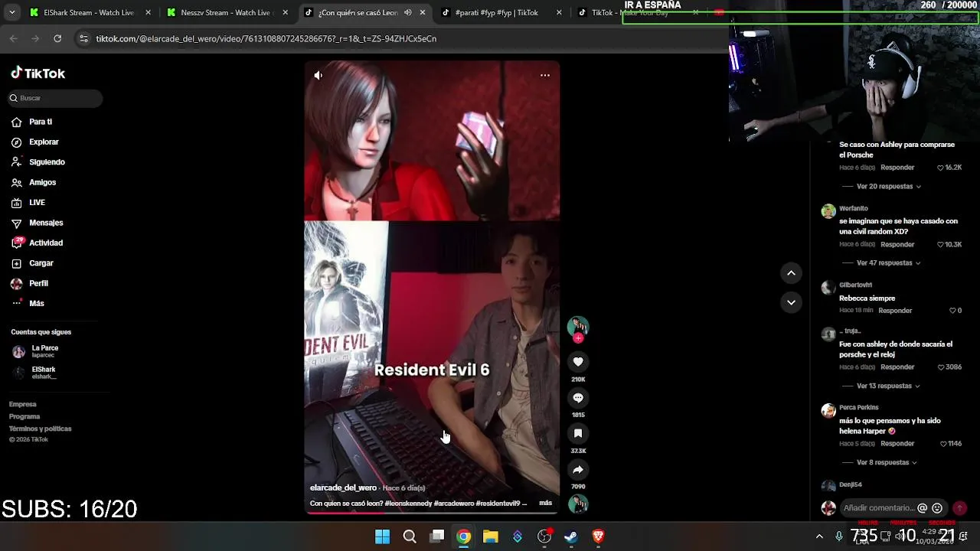Open the spinning sound disc thumbnail
This screenshot has height=551, width=980.
[x=578, y=504]
